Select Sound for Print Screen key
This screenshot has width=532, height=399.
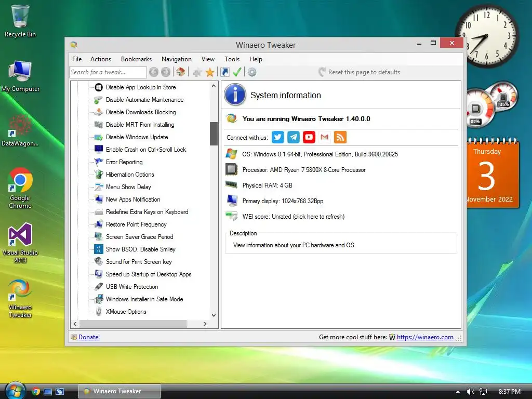(139, 262)
